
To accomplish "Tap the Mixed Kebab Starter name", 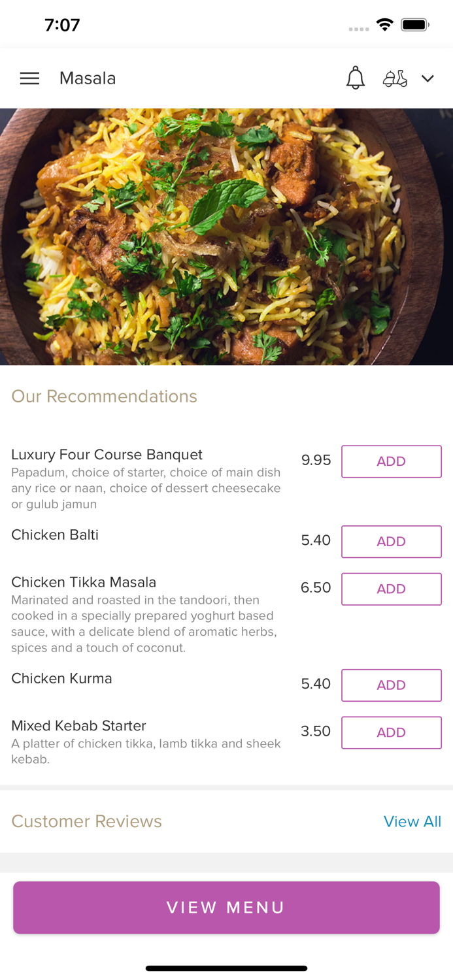I will click(78, 726).
